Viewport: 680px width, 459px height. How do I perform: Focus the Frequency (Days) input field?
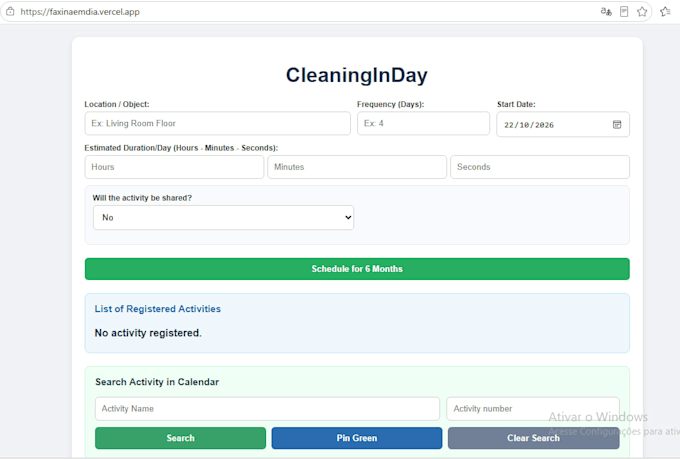click(423, 123)
